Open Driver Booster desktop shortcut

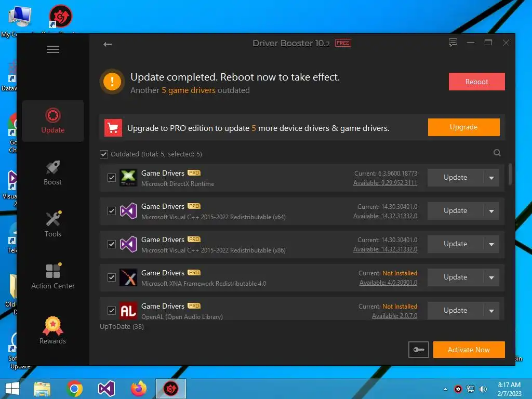60,16
